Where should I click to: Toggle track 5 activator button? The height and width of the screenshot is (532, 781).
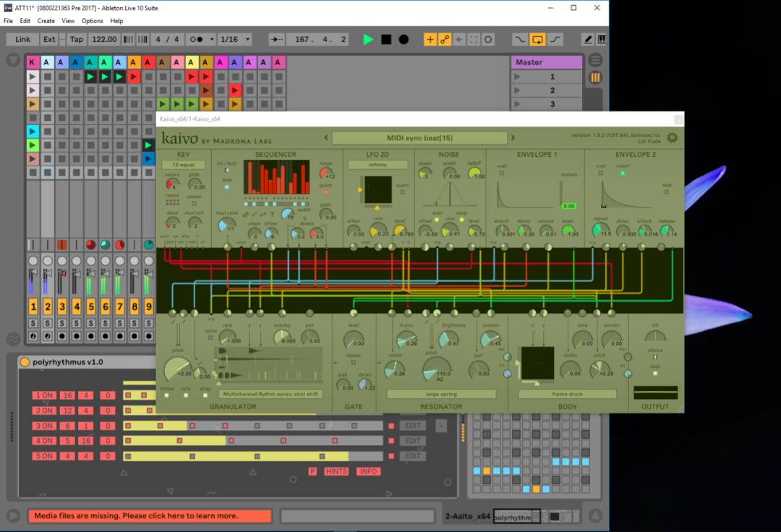tap(90, 306)
